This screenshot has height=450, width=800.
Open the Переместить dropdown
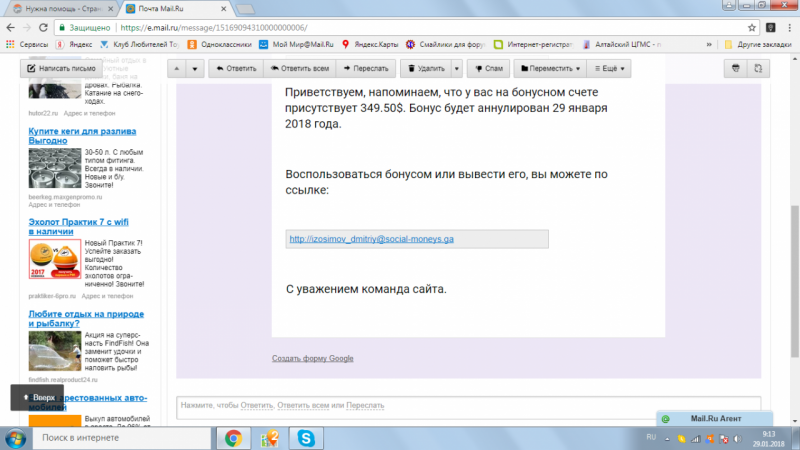point(550,68)
